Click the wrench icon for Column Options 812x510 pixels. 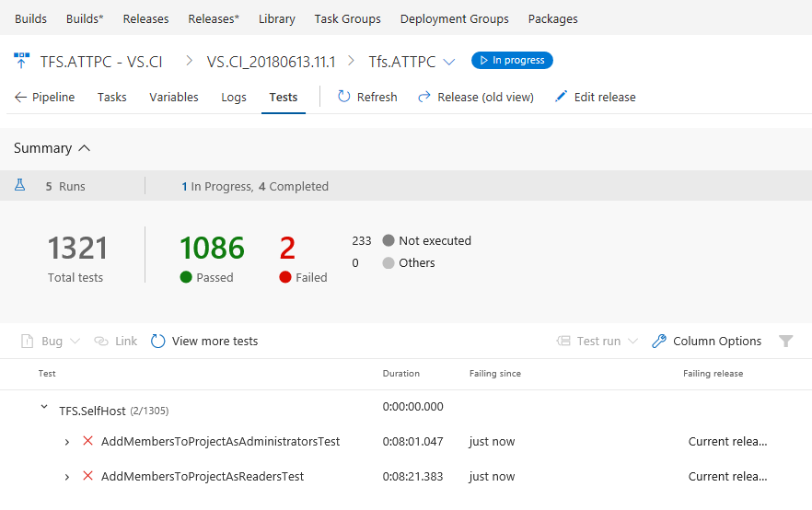pos(659,342)
